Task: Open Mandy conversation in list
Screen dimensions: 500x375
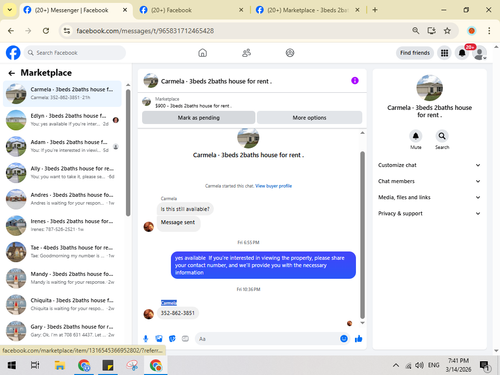Action: pyautogui.click(x=62, y=278)
